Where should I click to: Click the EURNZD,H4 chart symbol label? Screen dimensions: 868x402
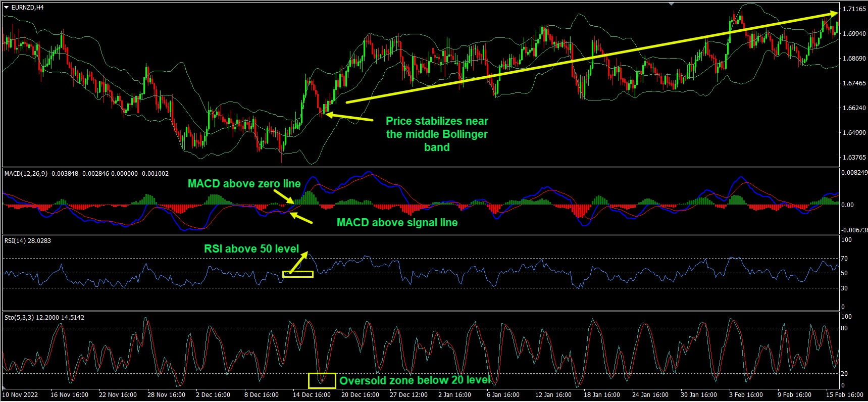tap(28, 8)
